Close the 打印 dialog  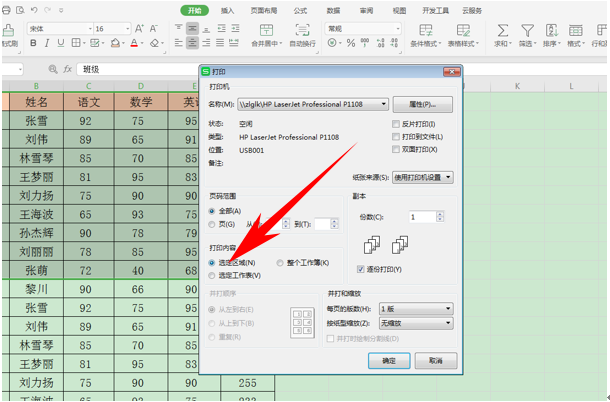point(452,72)
